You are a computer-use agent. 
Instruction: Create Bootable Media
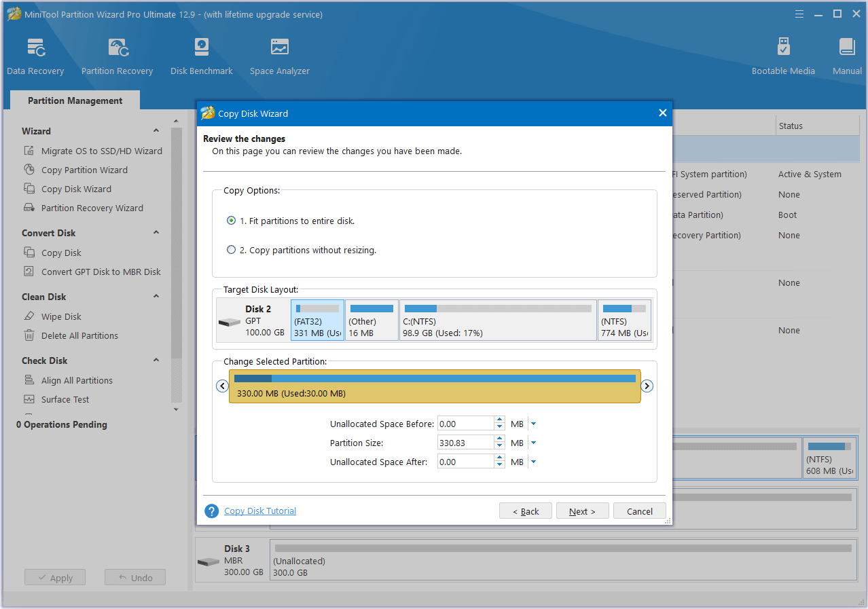[x=783, y=56]
